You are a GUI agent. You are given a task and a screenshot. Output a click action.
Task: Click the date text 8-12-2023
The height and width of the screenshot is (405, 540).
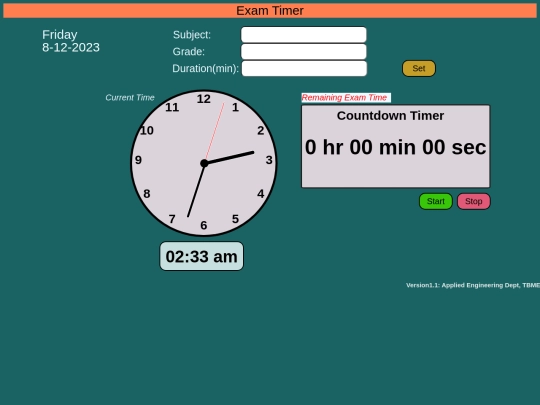pos(71,47)
